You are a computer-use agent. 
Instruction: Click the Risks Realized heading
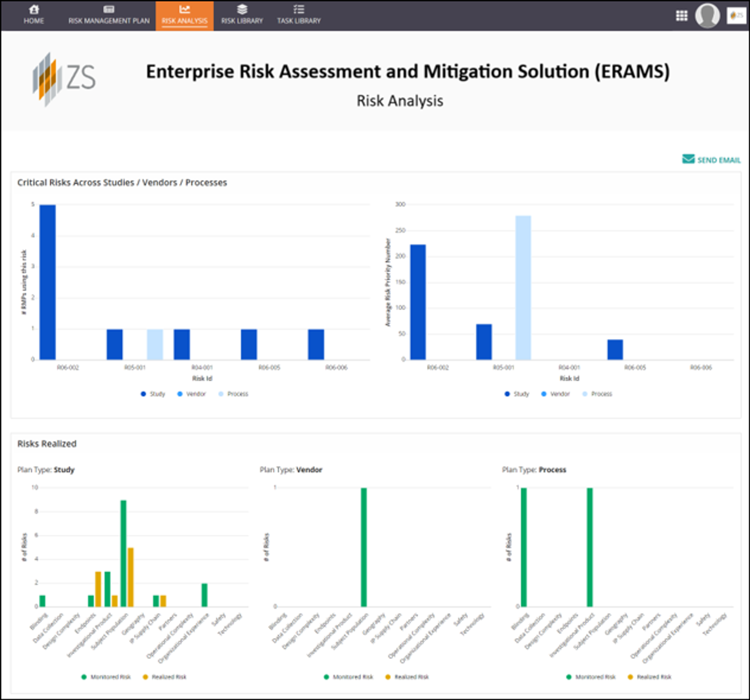(x=47, y=444)
